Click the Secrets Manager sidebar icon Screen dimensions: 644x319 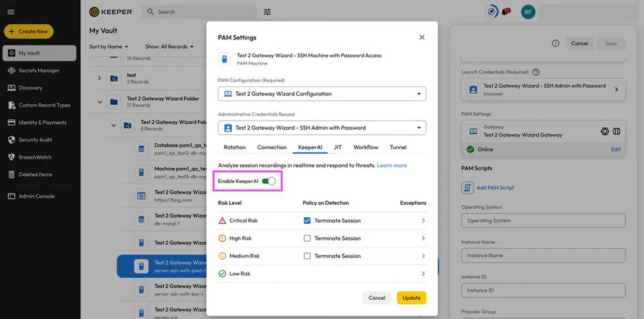tap(12, 71)
